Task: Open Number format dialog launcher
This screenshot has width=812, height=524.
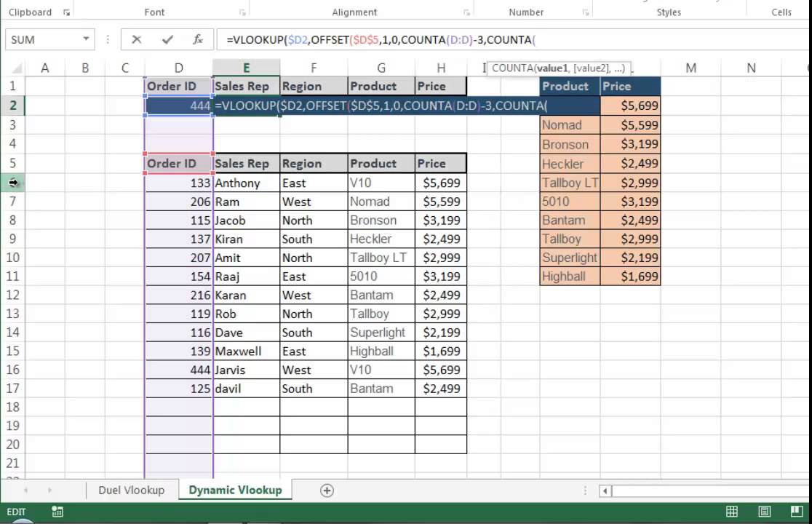Action: (x=586, y=12)
